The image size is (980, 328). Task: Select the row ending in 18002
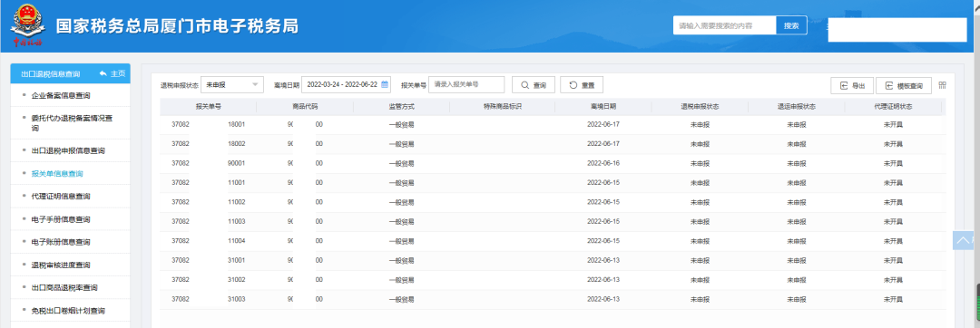pos(553,144)
